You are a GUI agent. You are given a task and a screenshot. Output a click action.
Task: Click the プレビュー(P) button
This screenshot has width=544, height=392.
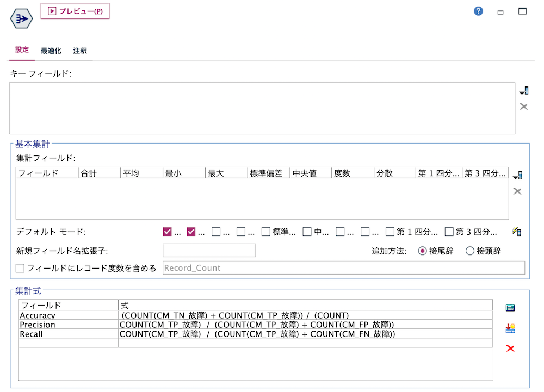tap(75, 11)
